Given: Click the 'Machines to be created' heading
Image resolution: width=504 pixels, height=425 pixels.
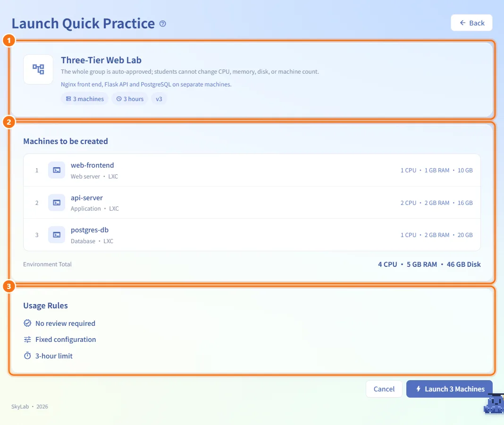Looking at the screenshot, I should pos(66,141).
